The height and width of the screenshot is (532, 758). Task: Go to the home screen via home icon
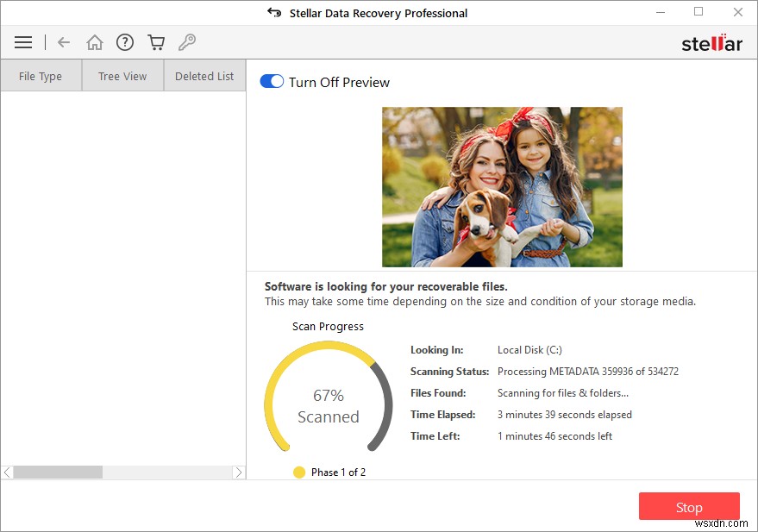pos(94,41)
